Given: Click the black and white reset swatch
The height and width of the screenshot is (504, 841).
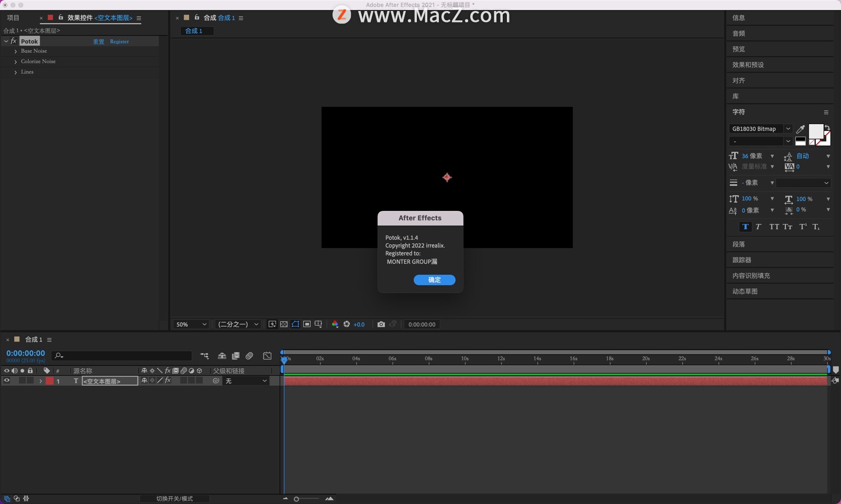Looking at the screenshot, I should pyautogui.click(x=800, y=141).
